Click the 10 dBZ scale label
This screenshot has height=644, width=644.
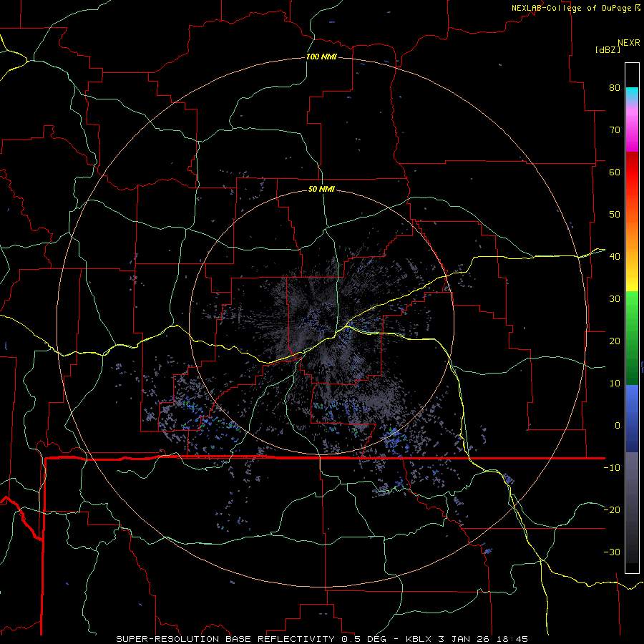[x=615, y=384]
